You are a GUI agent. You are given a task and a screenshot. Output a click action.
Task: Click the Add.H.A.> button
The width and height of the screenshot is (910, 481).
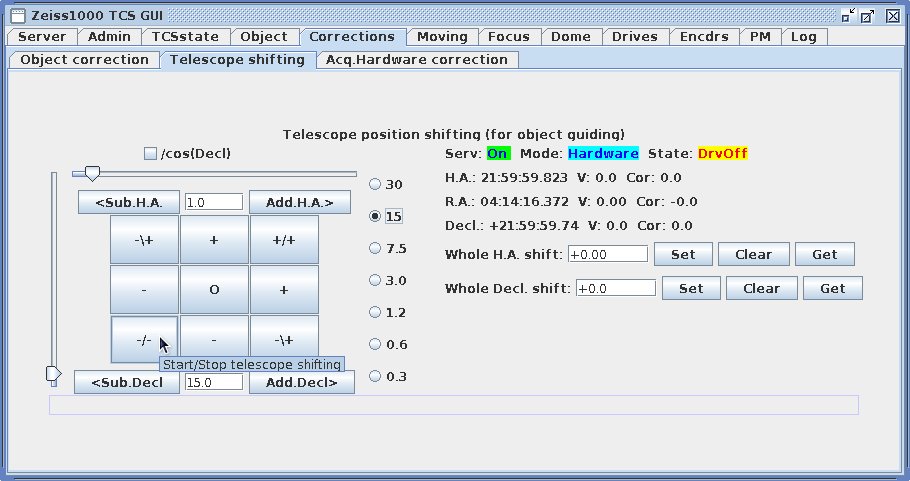[x=301, y=202]
